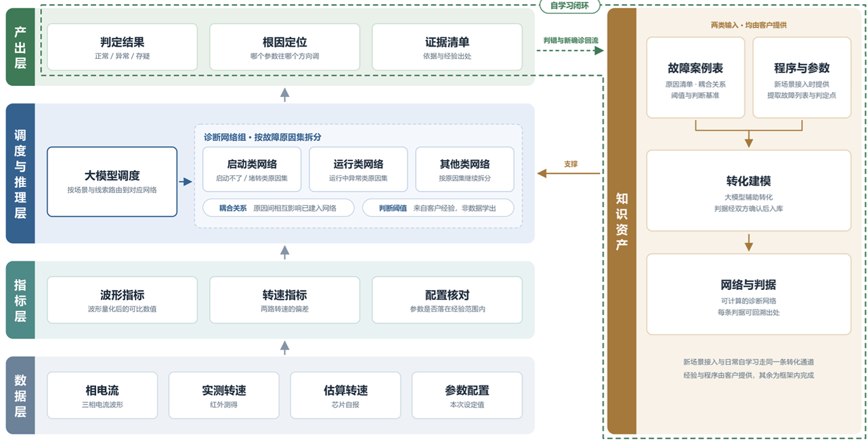
Task: Click the 调度与推理层 layer label
Action: [x=20, y=173]
